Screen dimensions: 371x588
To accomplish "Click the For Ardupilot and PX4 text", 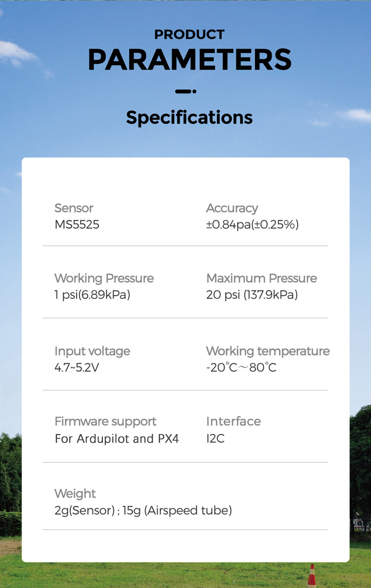I will click(117, 439).
